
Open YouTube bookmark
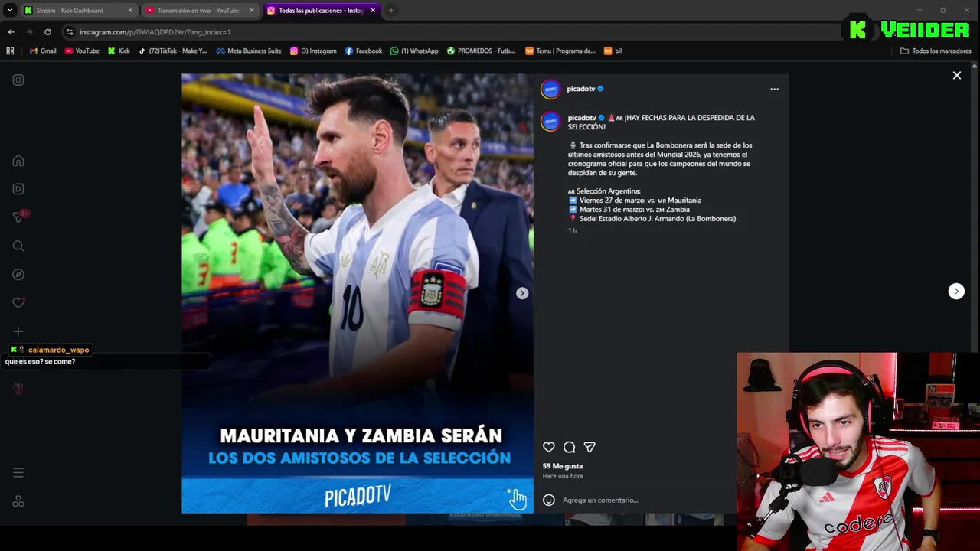click(82, 51)
